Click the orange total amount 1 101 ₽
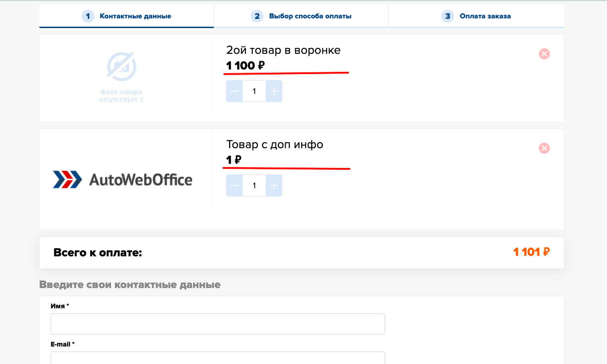Screen dimensions: 607x364 tap(531, 252)
